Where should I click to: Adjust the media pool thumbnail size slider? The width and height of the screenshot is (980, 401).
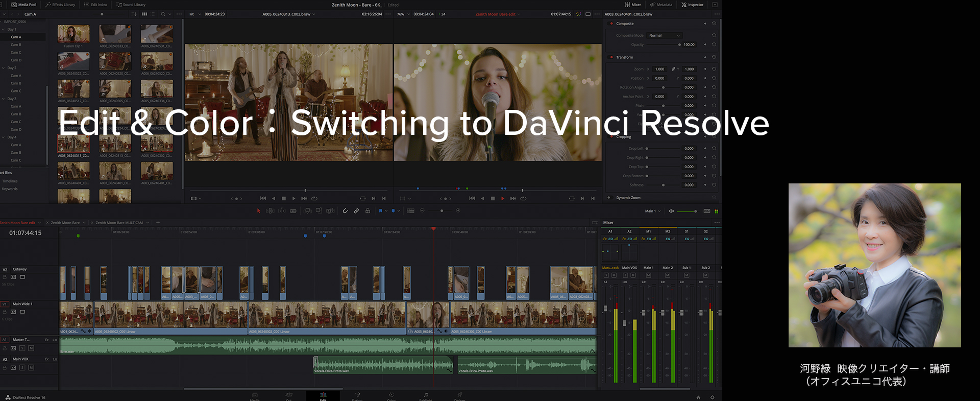click(x=110, y=14)
